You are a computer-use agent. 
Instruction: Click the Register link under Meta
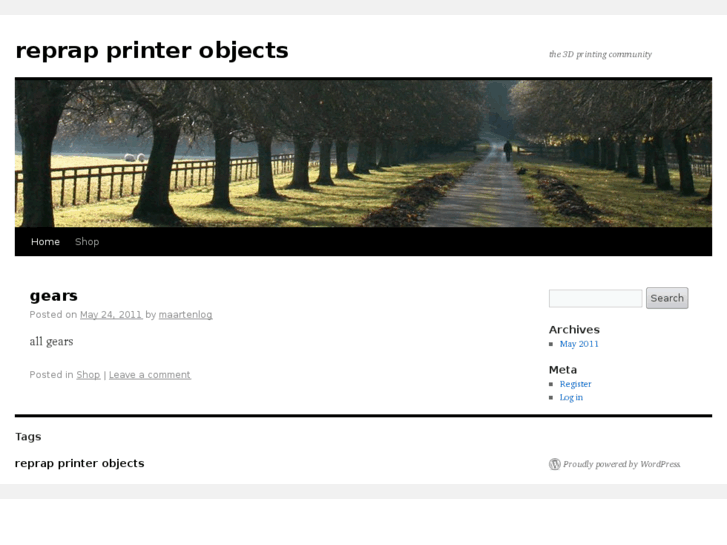pyautogui.click(x=575, y=384)
